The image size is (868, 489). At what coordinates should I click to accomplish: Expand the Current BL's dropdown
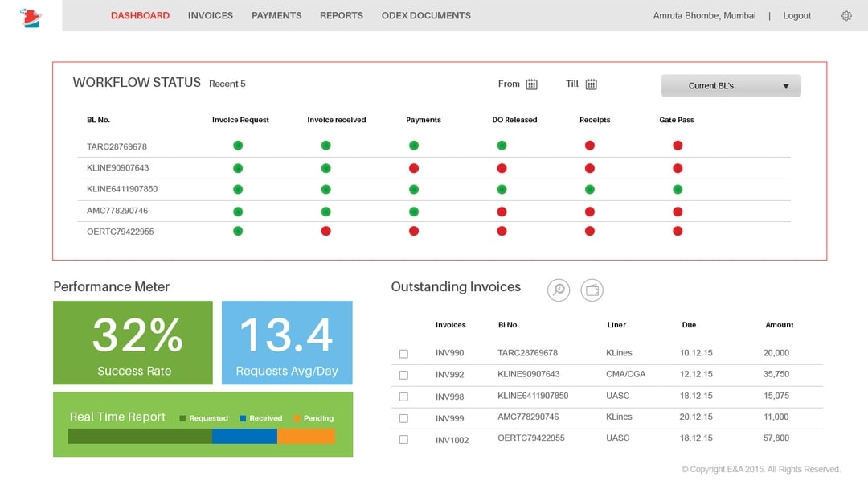pyautogui.click(x=731, y=86)
